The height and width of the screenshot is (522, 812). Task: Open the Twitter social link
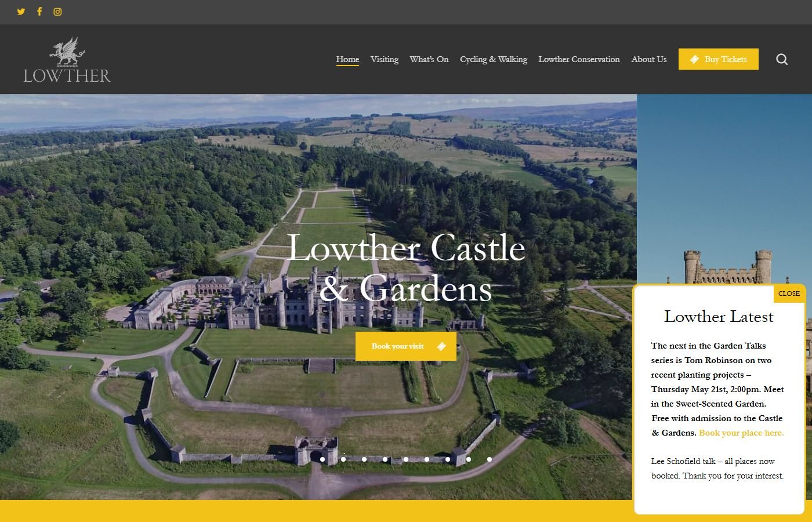pyautogui.click(x=21, y=12)
